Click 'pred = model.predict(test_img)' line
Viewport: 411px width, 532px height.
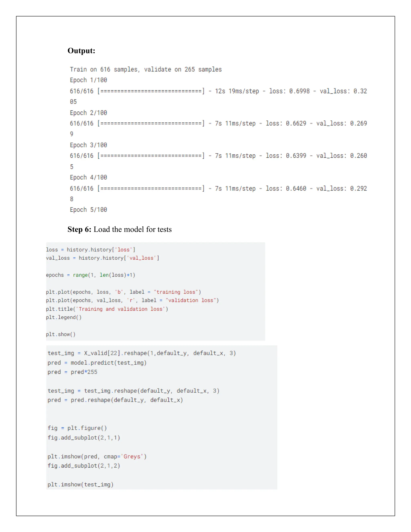[97, 363]
